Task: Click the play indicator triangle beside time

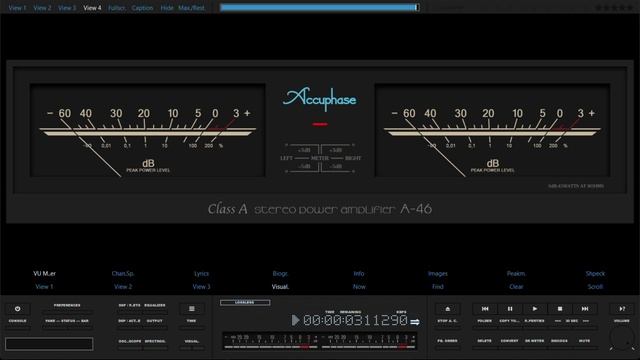Action: click(296, 320)
